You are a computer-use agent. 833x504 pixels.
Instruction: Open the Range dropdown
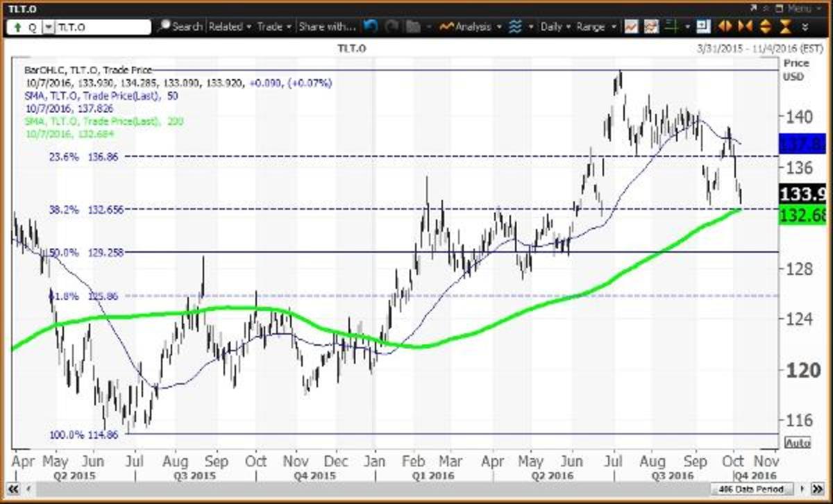[595, 26]
